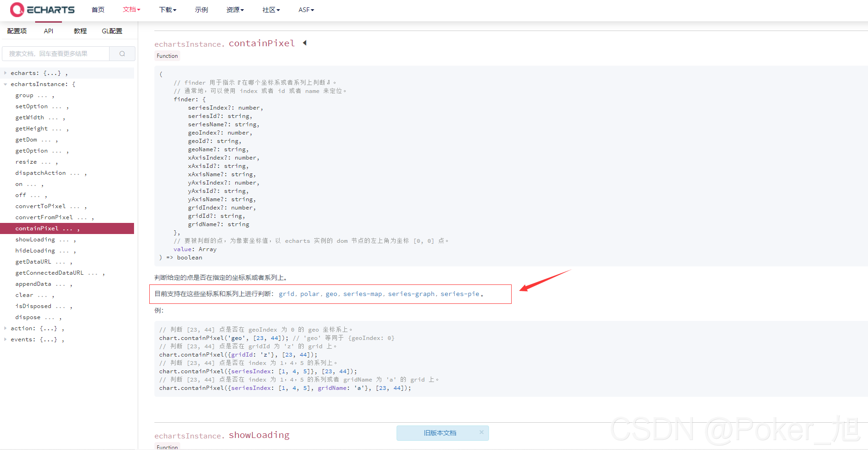Viewport: 868px width, 450px height.
Task: Click the Function type tag under containPixel
Action: [x=167, y=56]
